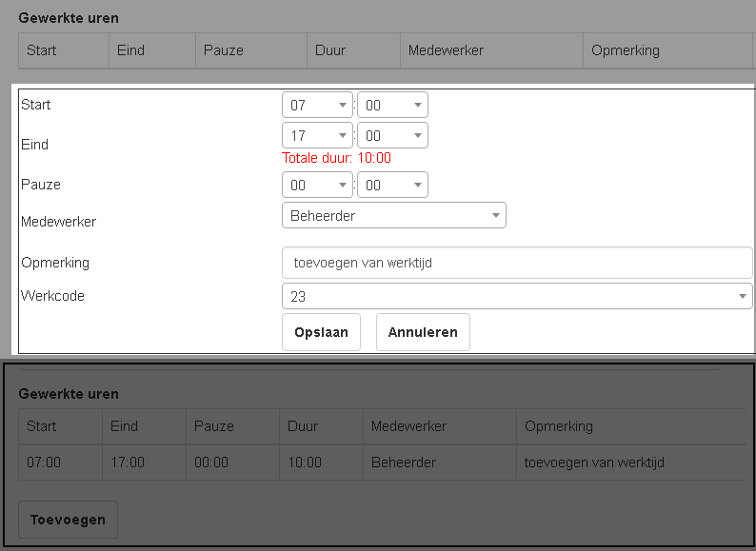Screen dimensions: 756x551
Task: Click the 00:00 pause table cell
Action: [x=211, y=462]
